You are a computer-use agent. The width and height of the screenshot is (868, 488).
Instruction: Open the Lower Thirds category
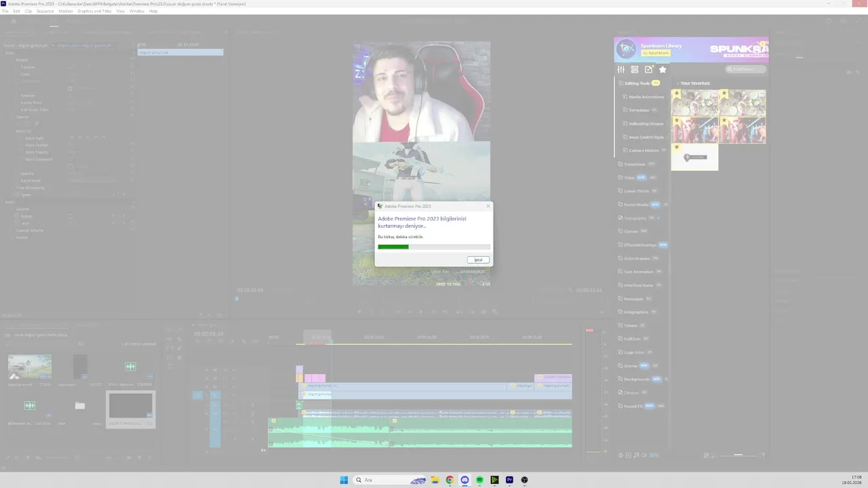click(x=636, y=191)
